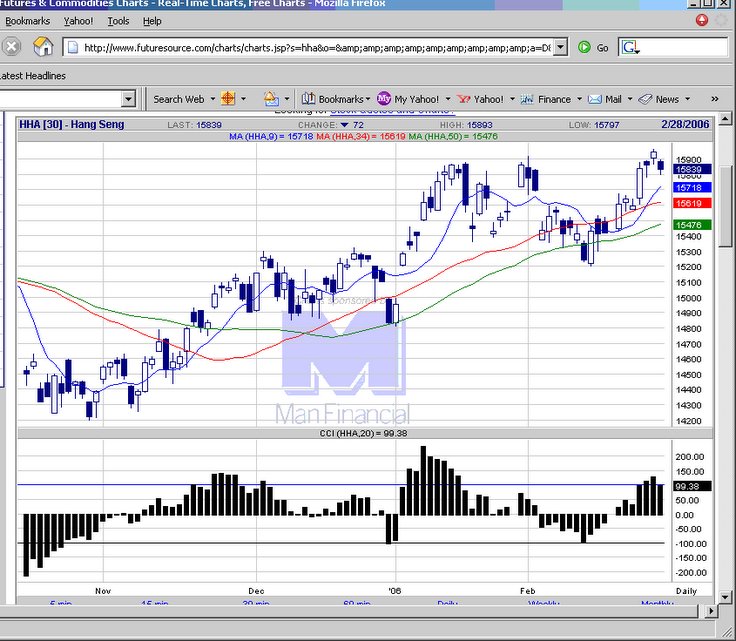The height and width of the screenshot is (641, 736).
Task: Click the Stop loading button
Action: pos(12,47)
